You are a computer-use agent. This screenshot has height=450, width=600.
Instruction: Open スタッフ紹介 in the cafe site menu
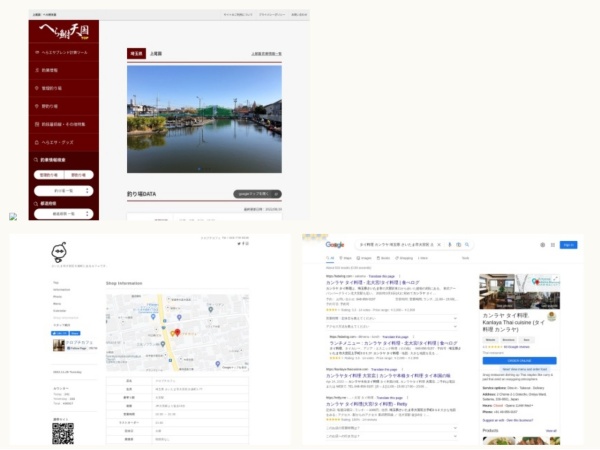(62, 325)
